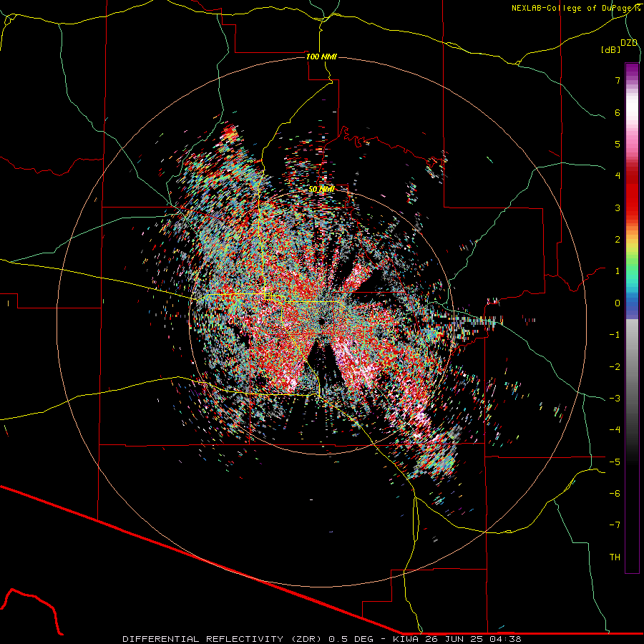Click the legend value 6
The image size is (644, 644).
point(618,112)
